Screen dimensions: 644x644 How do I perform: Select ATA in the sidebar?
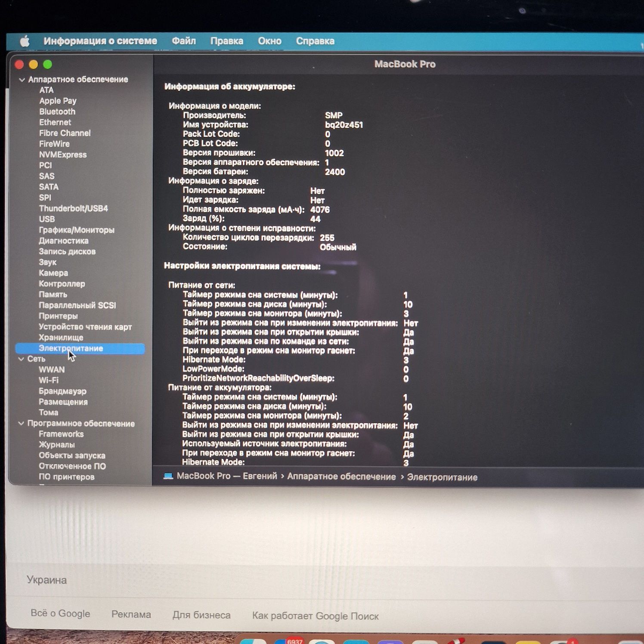coord(46,90)
